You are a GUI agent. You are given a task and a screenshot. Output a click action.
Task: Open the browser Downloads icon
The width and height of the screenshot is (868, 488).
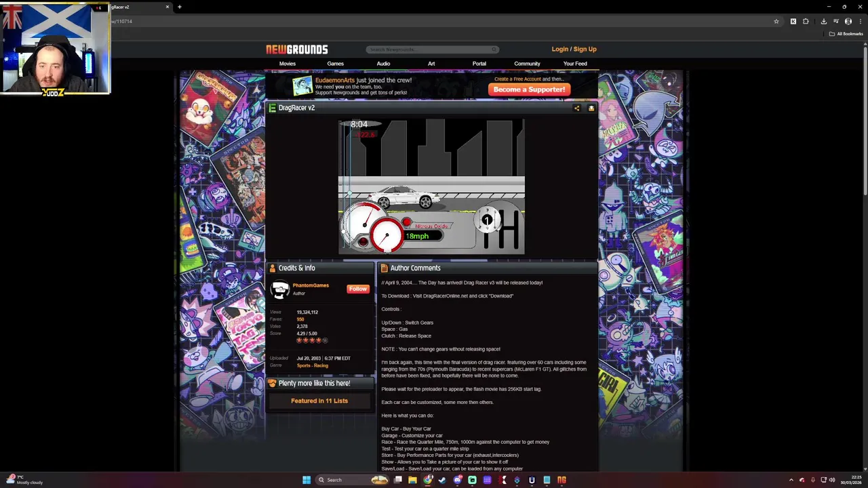coord(823,21)
